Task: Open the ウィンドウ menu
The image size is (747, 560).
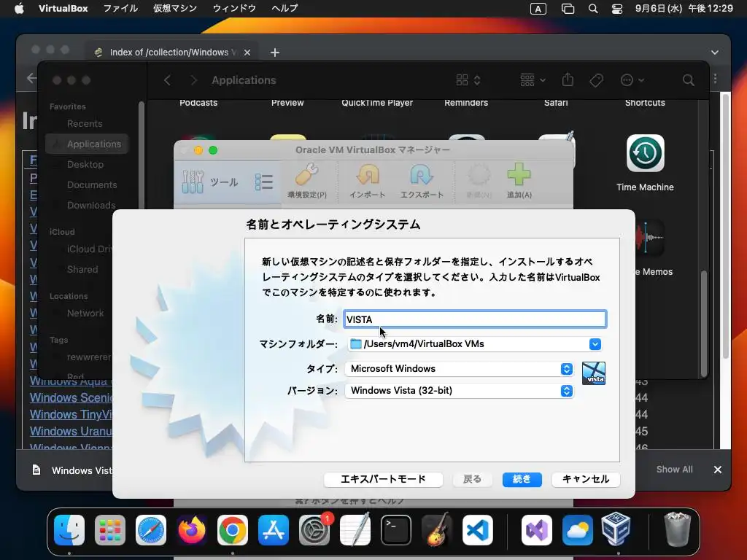Action: (x=234, y=8)
